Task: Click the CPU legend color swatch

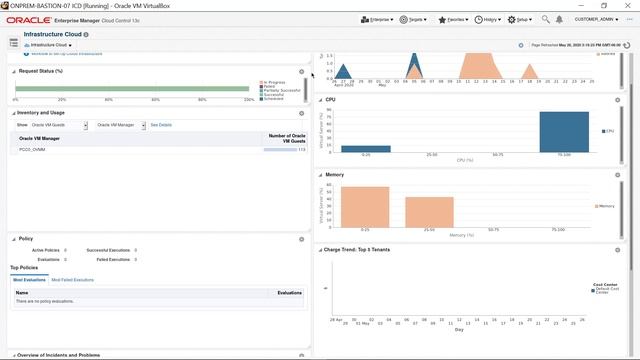Action: pos(604,131)
